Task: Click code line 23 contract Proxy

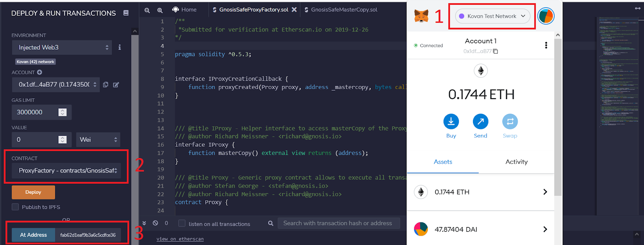Action: (x=201, y=202)
